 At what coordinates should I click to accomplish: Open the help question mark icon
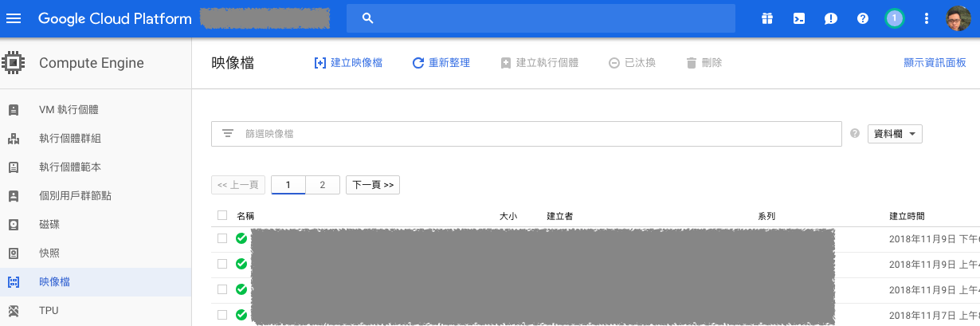[x=862, y=18]
